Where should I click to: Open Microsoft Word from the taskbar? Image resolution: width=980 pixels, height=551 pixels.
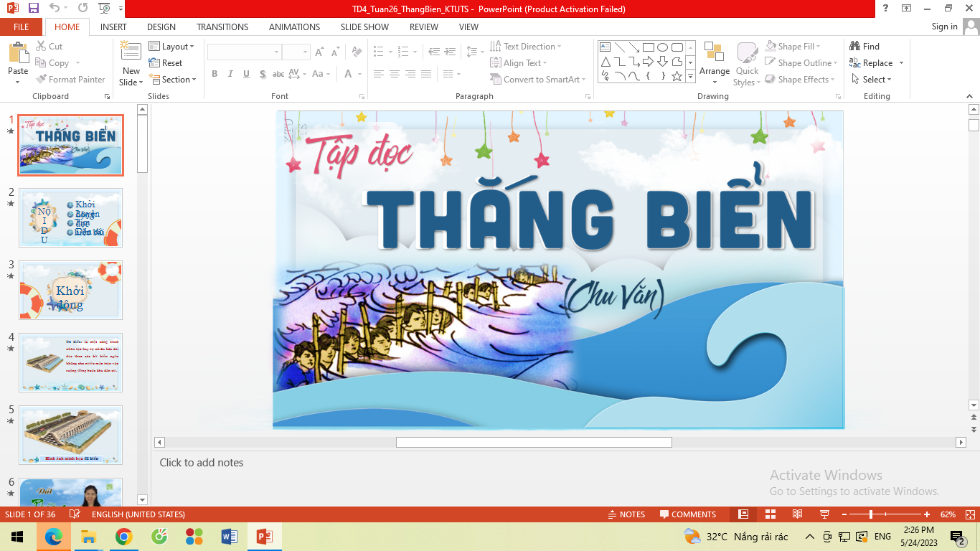coord(230,537)
